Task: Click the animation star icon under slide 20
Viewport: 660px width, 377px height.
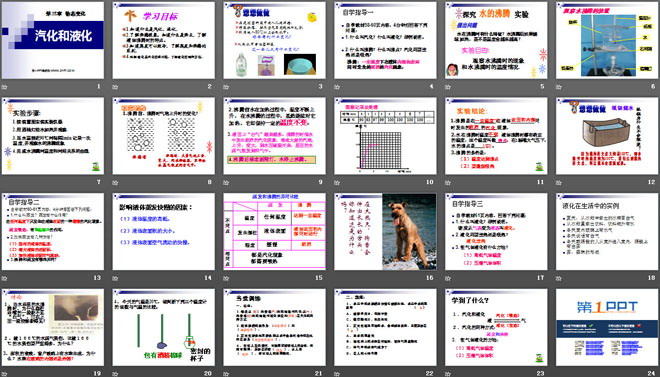Action: [115, 373]
